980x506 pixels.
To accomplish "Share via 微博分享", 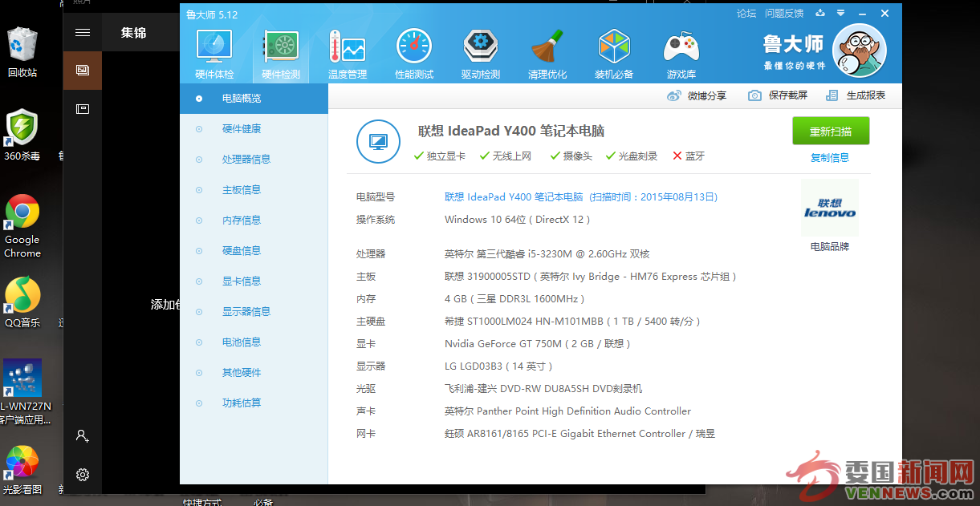I will (x=697, y=95).
